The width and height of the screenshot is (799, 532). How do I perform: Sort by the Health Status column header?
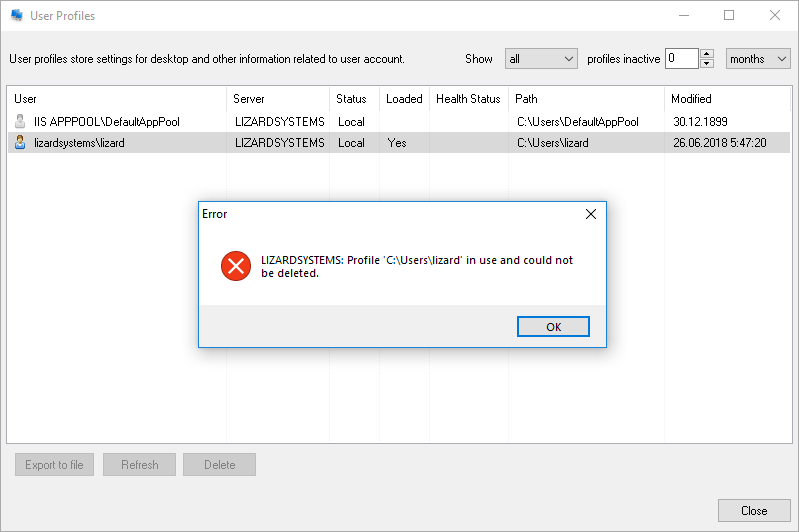[468, 99]
